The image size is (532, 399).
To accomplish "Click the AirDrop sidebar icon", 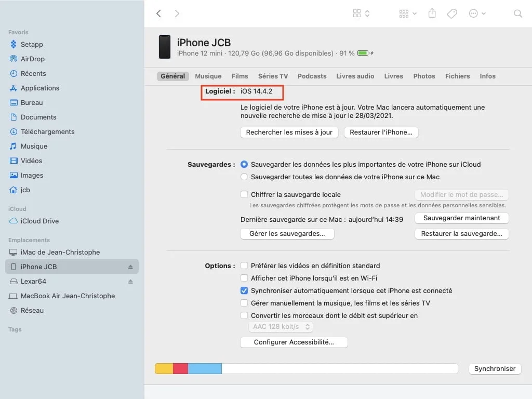I will (13, 59).
